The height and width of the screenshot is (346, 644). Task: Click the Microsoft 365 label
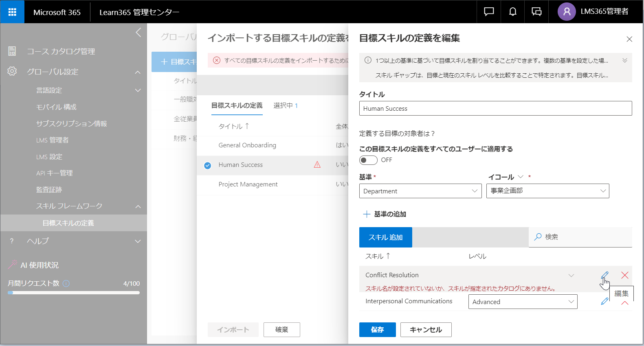tap(57, 12)
